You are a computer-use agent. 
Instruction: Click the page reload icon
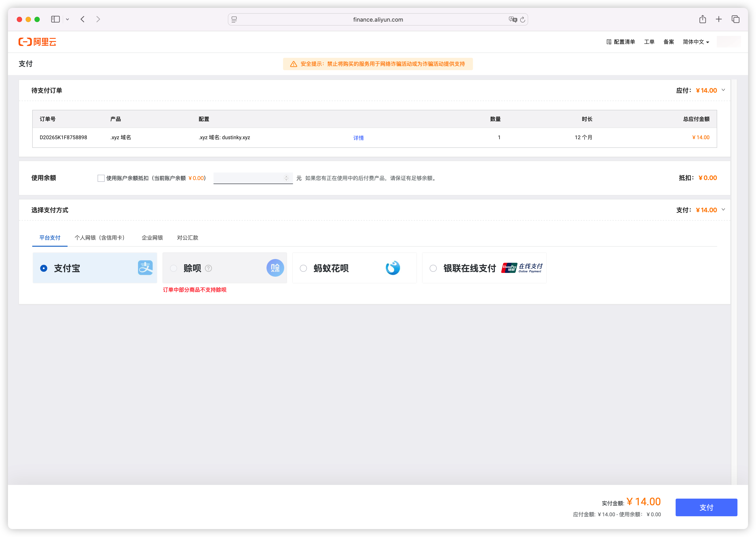point(522,19)
